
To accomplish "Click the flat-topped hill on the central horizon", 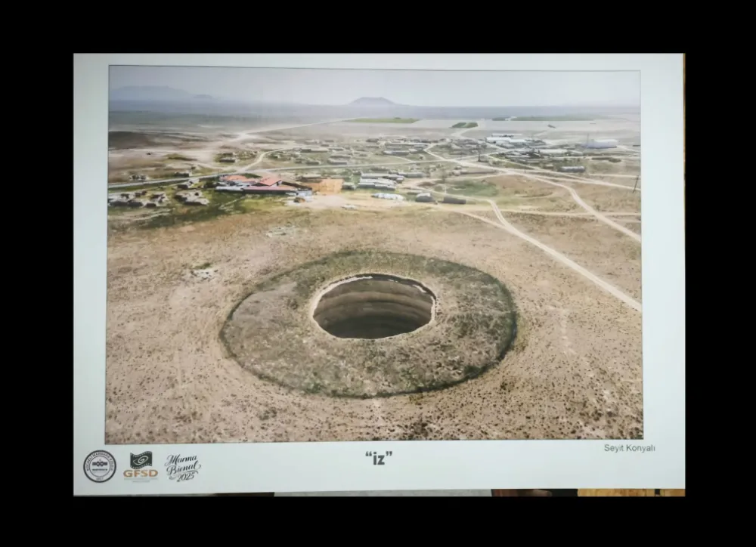I will click(x=372, y=101).
